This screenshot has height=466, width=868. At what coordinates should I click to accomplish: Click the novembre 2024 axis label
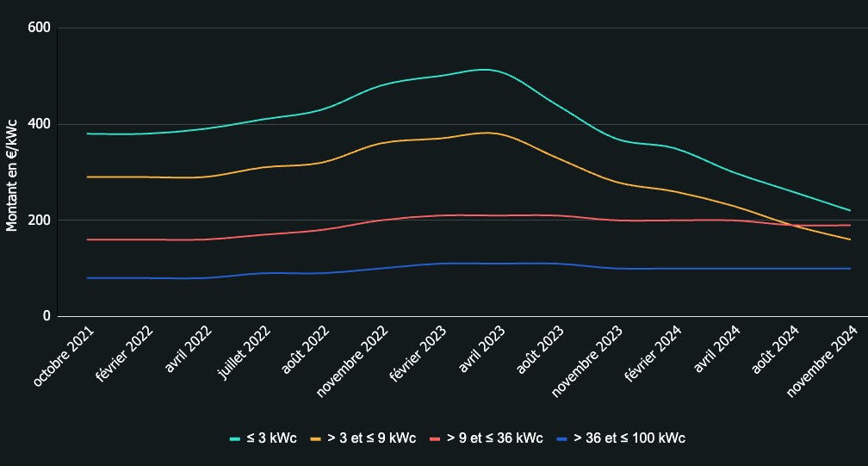(x=824, y=361)
